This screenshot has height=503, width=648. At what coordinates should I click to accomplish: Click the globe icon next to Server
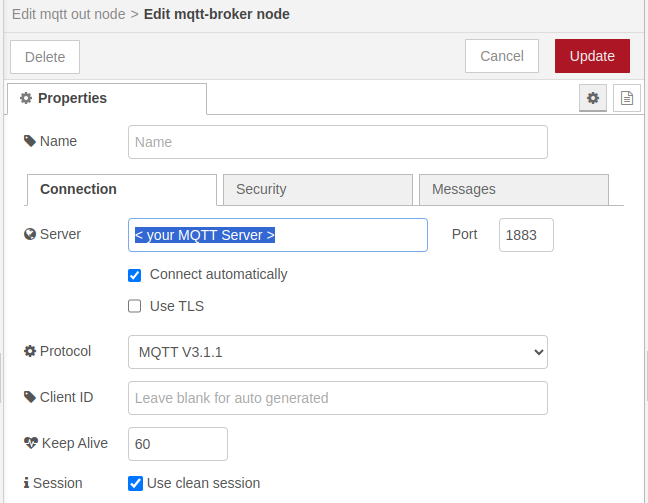(30, 234)
